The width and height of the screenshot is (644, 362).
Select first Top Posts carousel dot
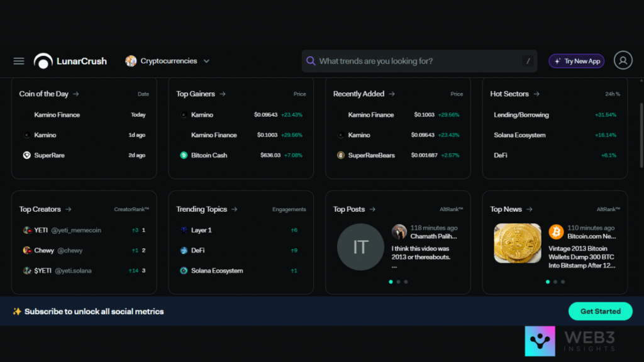click(391, 282)
